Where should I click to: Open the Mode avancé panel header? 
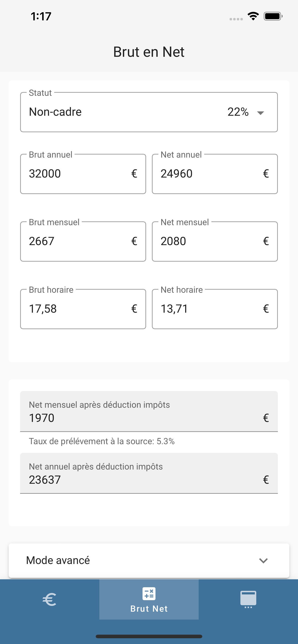pos(149,560)
